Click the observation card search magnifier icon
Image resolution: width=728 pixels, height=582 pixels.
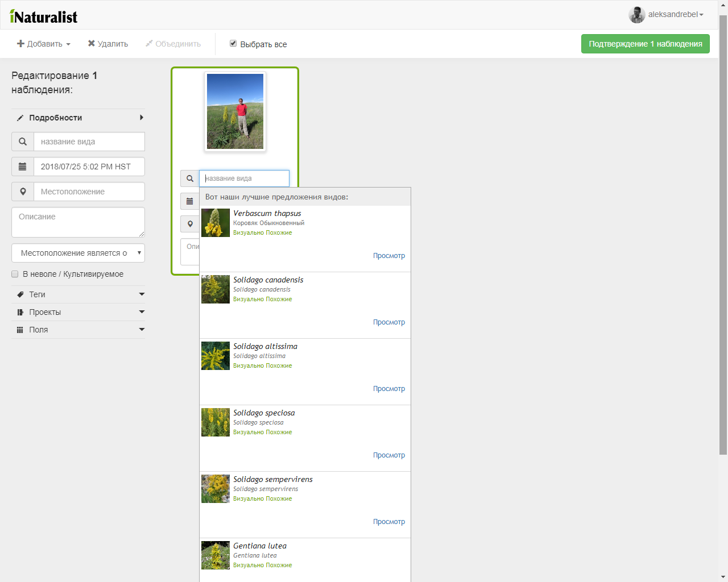(190, 178)
